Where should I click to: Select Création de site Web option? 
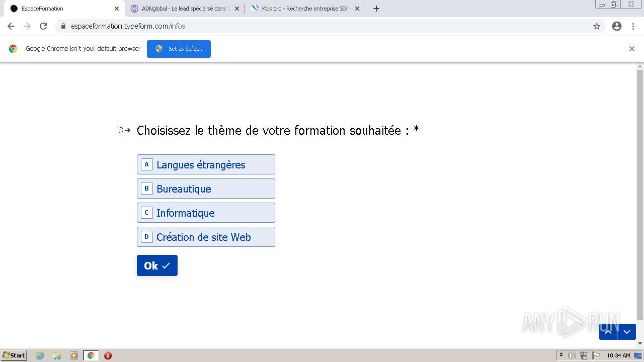point(206,237)
